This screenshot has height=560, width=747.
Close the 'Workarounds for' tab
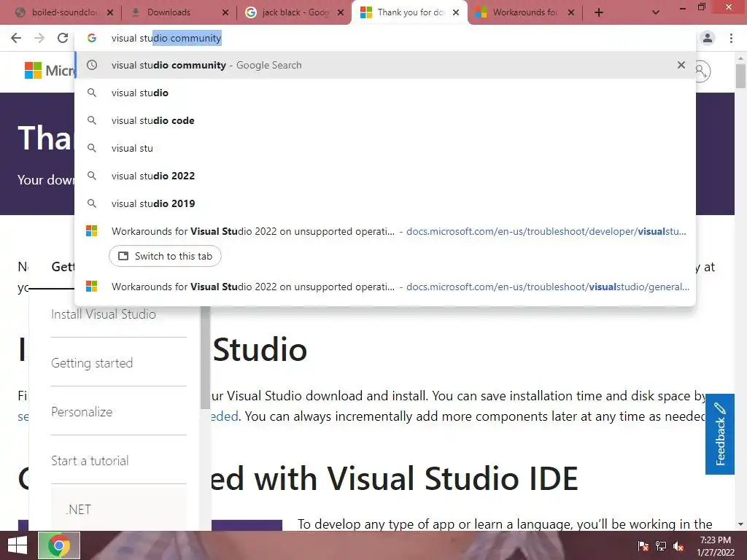tap(571, 12)
